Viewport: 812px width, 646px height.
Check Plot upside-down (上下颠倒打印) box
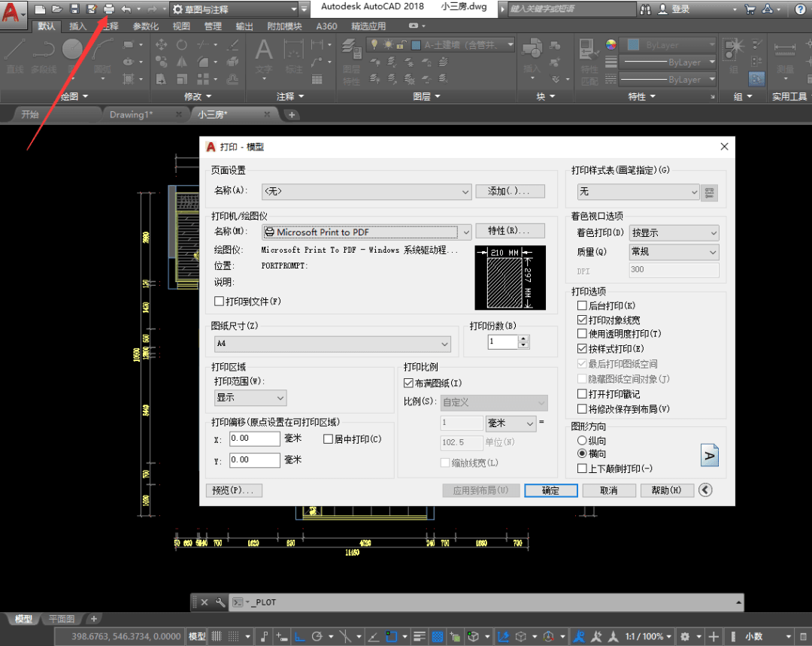pos(582,469)
